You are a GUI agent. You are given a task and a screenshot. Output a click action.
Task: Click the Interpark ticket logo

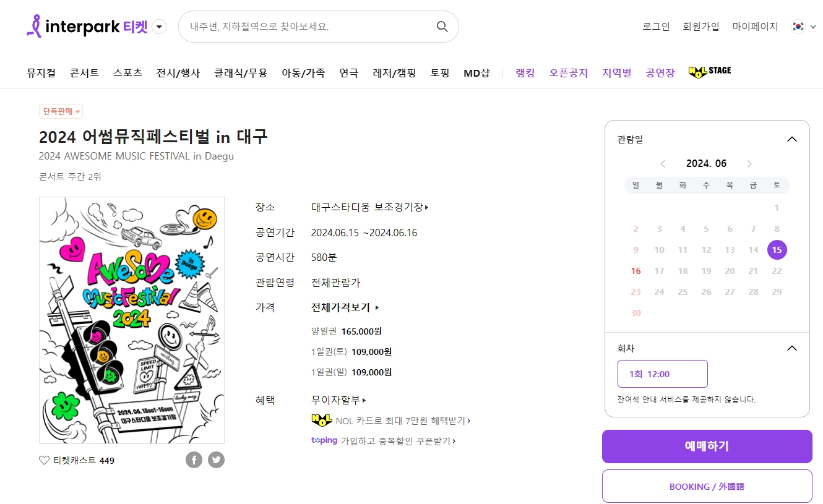tap(87, 27)
